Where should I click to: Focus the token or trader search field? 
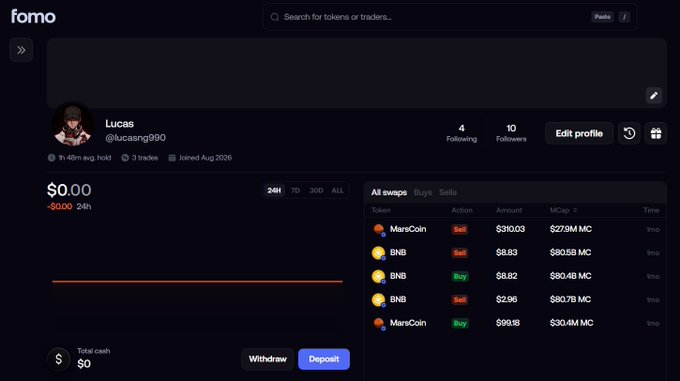pyautogui.click(x=450, y=17)
